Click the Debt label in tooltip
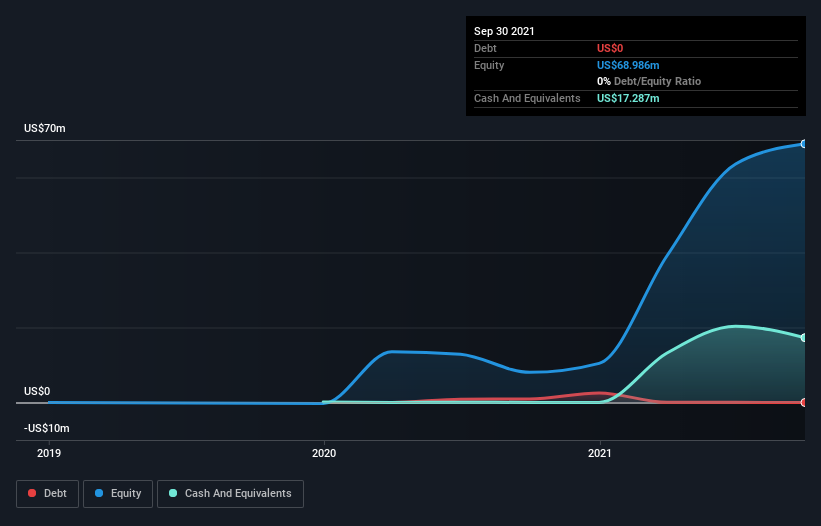Screen dimensions: 821x526 (485, 48)
